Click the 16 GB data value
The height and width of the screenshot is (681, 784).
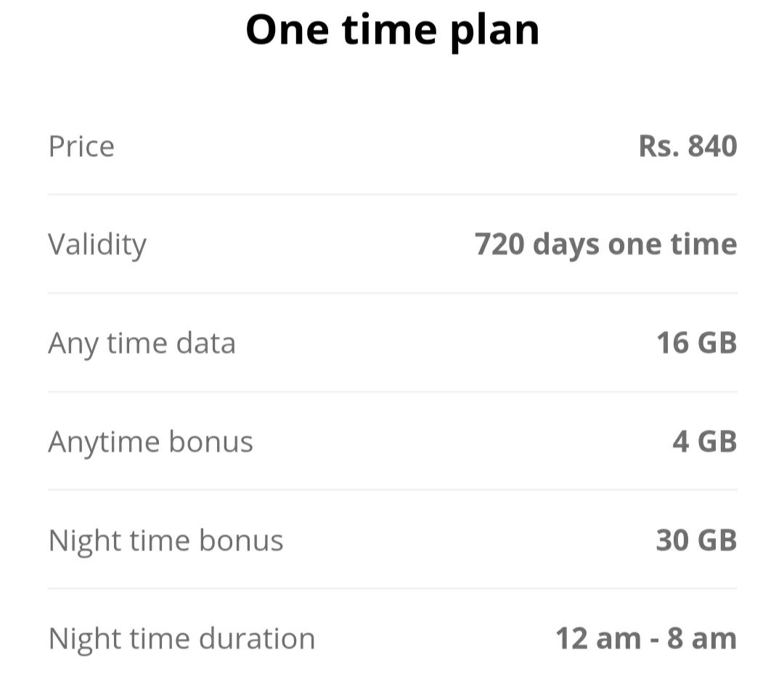(x=697, y=343)
